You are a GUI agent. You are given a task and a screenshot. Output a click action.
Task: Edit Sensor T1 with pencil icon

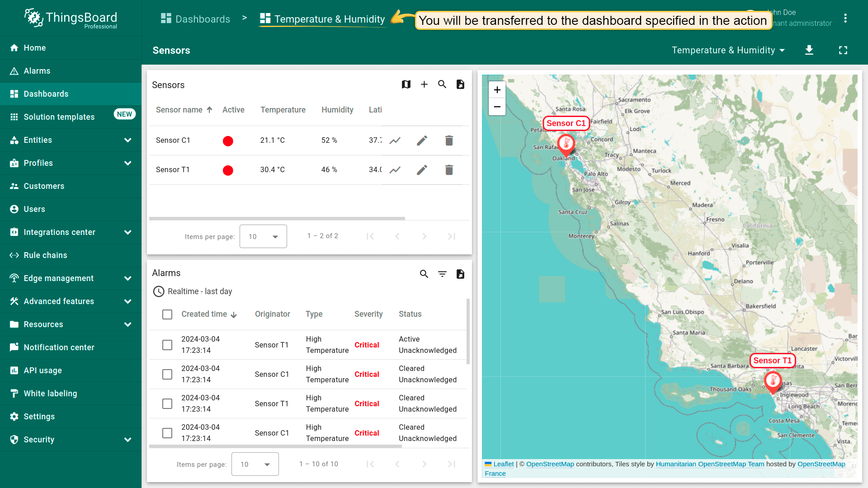tap(422, 170)
